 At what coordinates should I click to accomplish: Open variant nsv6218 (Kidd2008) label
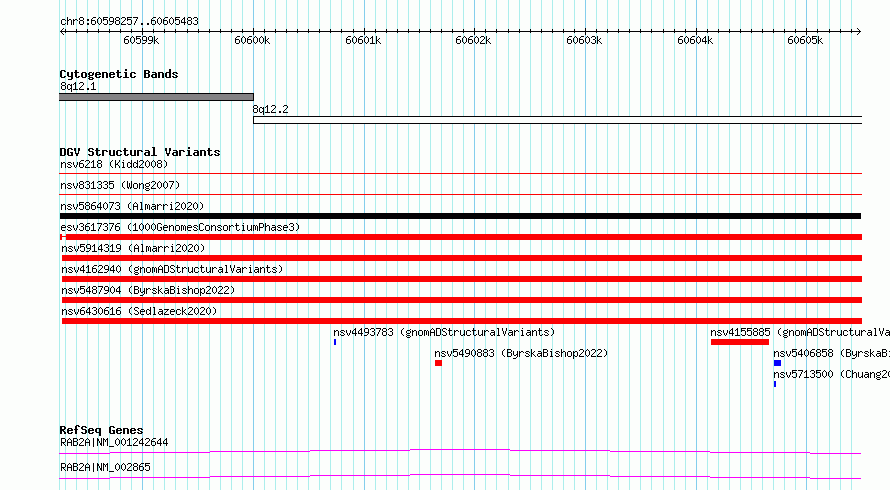pos(114,165)
